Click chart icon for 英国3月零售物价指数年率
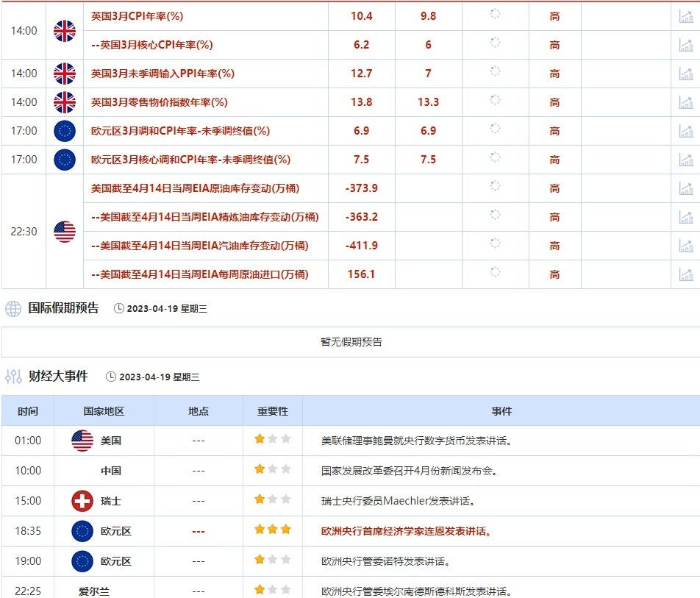Screen dimensions: 700x598 (x=685, y=102)
